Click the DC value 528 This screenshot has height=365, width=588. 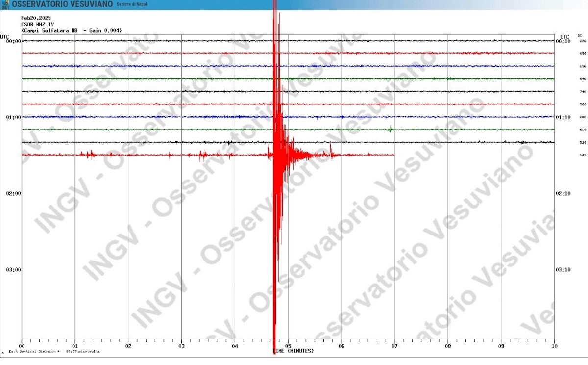583,142
